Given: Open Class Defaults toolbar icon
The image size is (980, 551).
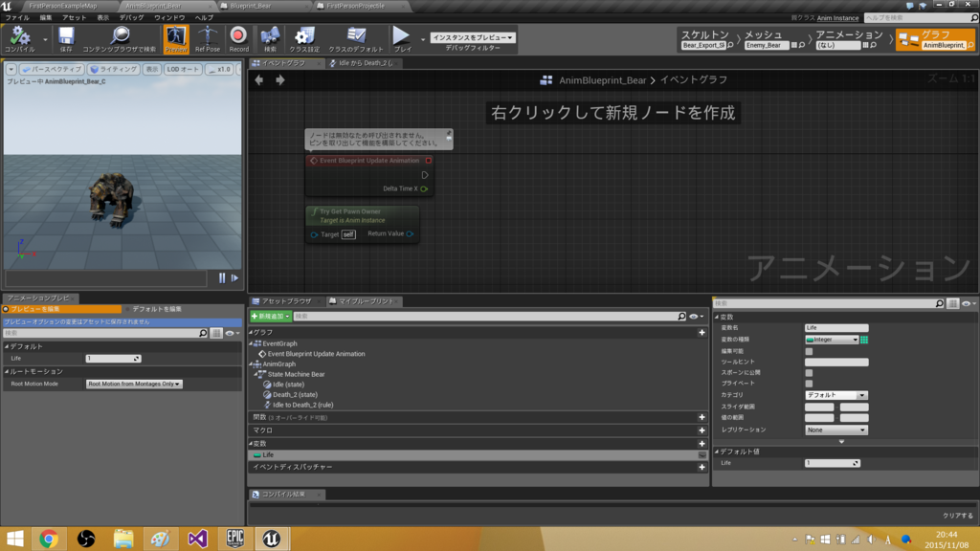Looking at the screenshot, I should coord(356,38).
